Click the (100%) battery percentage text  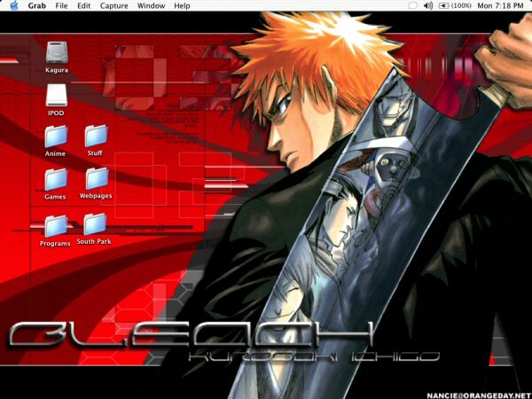(x=461, y=6)
